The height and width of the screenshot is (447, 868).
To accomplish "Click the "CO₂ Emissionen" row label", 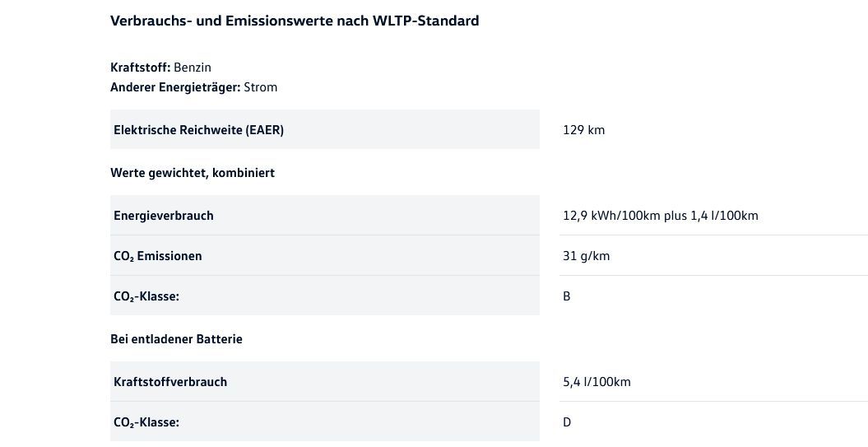I will tap(157, 256).
